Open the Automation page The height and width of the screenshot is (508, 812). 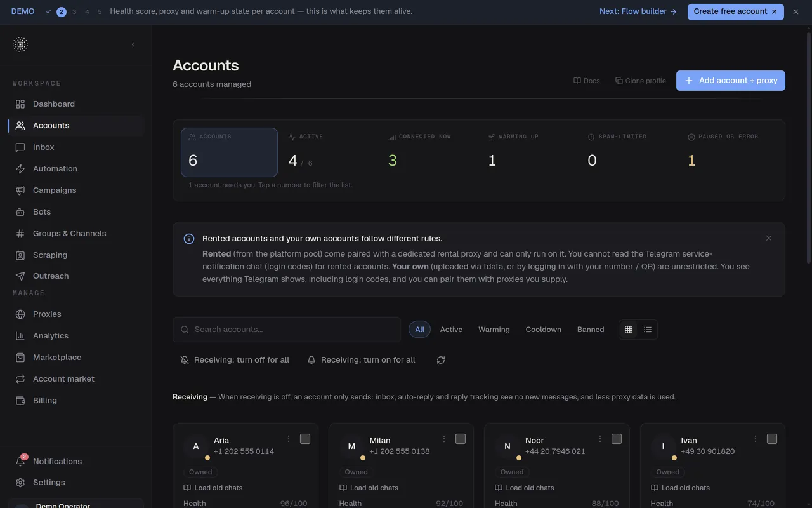coord(76,169)
